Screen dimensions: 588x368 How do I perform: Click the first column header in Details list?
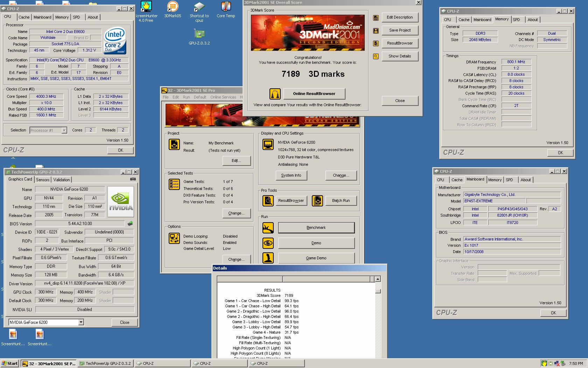[250, 279]
